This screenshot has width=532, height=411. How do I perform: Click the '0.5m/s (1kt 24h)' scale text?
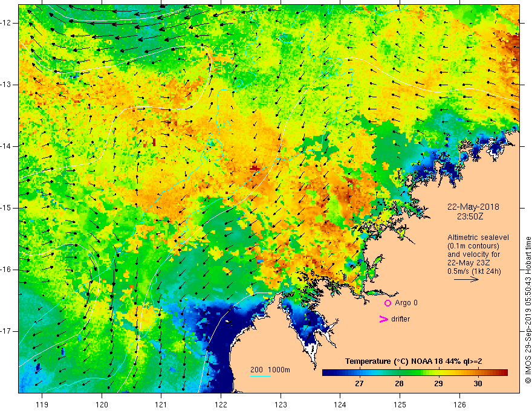(474, 271)
